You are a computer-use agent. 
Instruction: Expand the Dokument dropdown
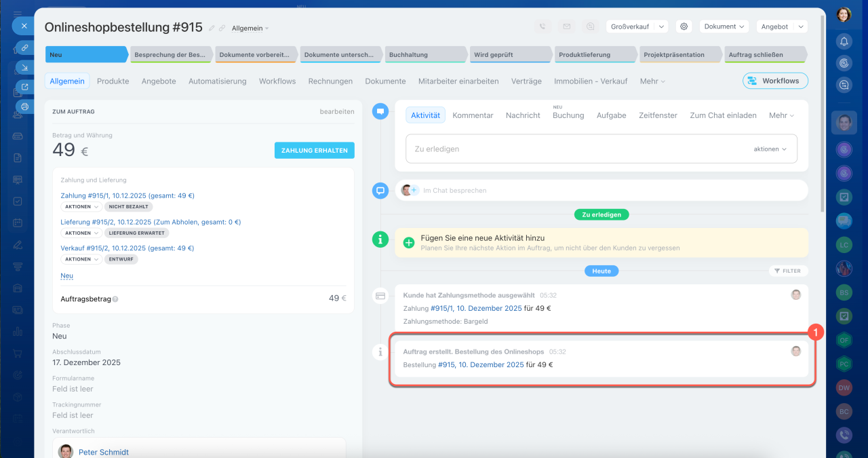click(x=724, y=26)
